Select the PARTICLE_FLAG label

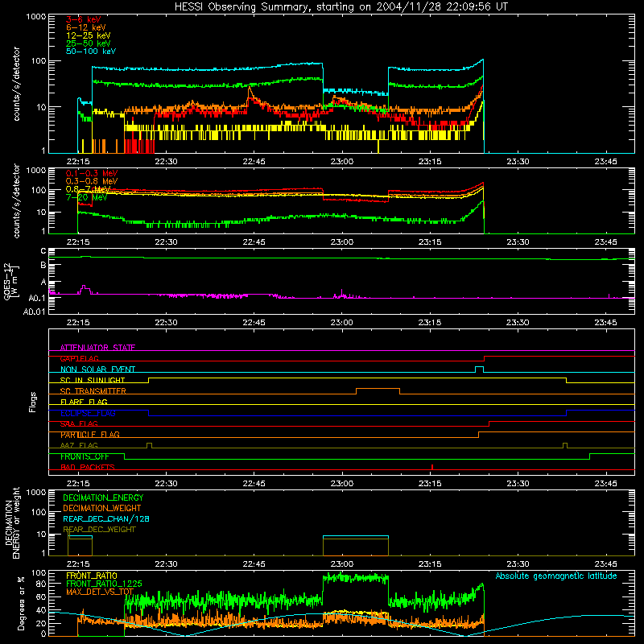pyautogui.click(x=90, y=435)
